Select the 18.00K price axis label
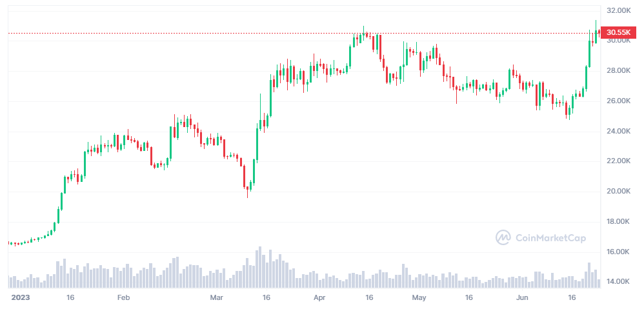Screen dimensions: 644x309 coord(618,221)
